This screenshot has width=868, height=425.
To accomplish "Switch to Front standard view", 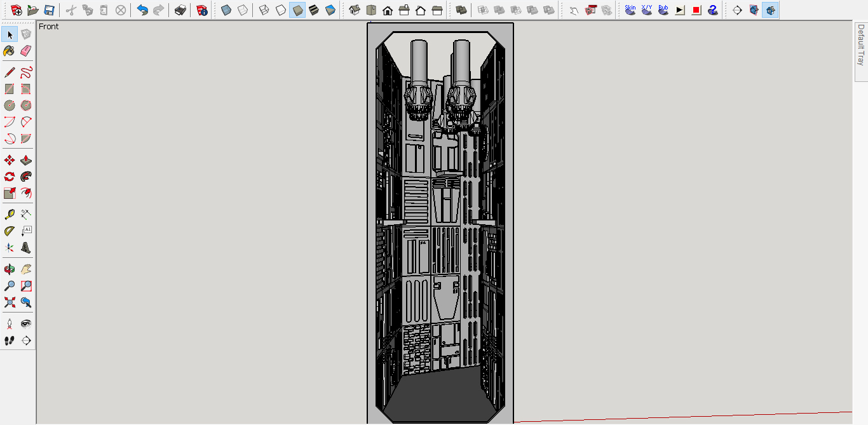I will pyautogui.click(x=388, y=10).
